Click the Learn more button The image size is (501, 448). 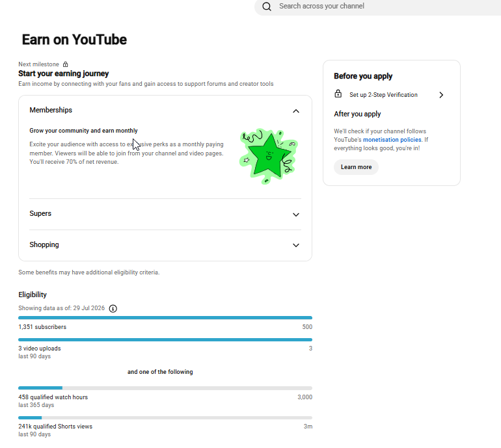pyautogui.click(x=357, y=167)
